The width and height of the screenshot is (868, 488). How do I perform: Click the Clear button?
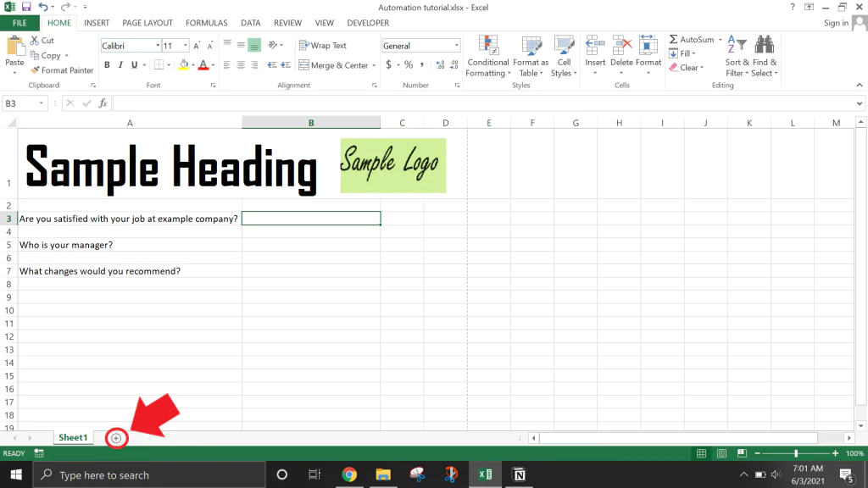point(686,68)
